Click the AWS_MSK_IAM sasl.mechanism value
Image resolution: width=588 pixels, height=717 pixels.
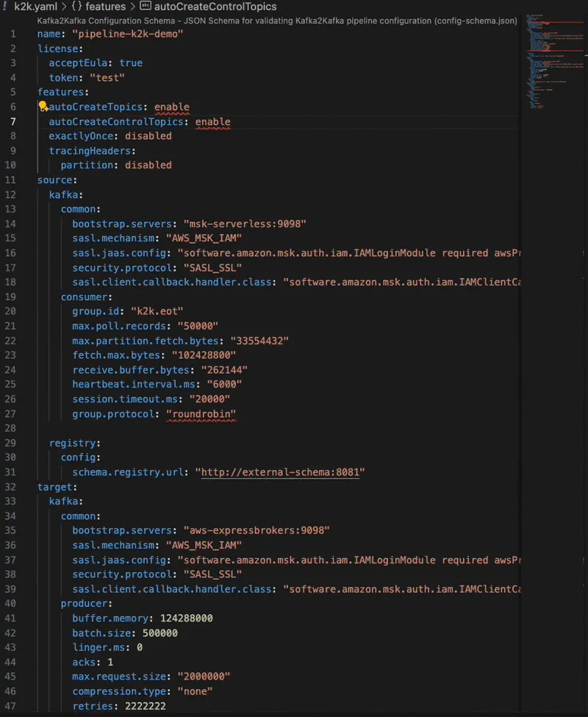pos(206,238)
